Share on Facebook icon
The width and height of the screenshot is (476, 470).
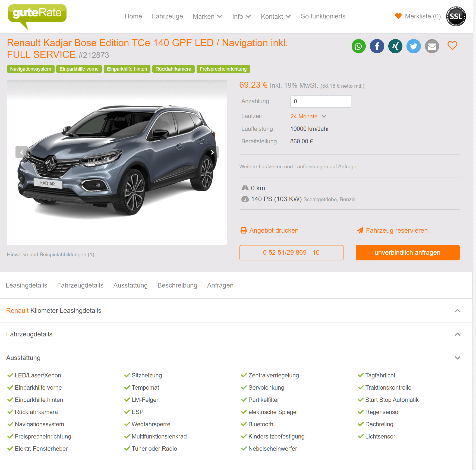(x=377, y=46)
